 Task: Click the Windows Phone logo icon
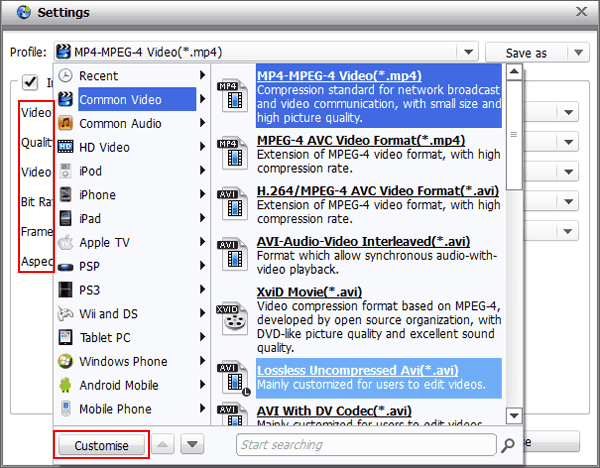pos(65,361)
